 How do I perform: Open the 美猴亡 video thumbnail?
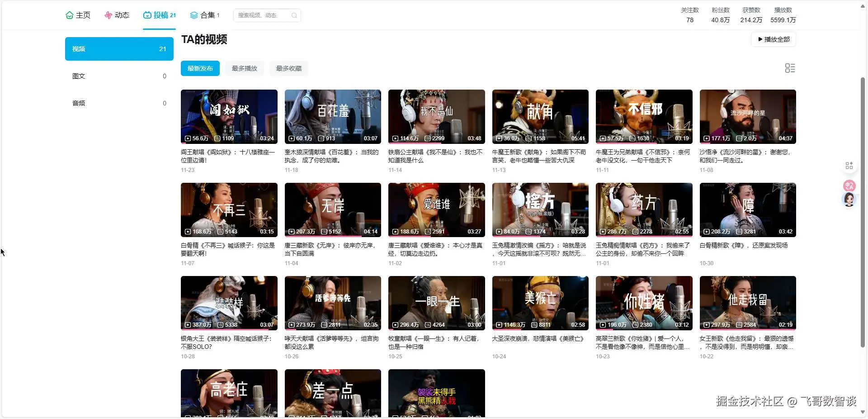540,303
